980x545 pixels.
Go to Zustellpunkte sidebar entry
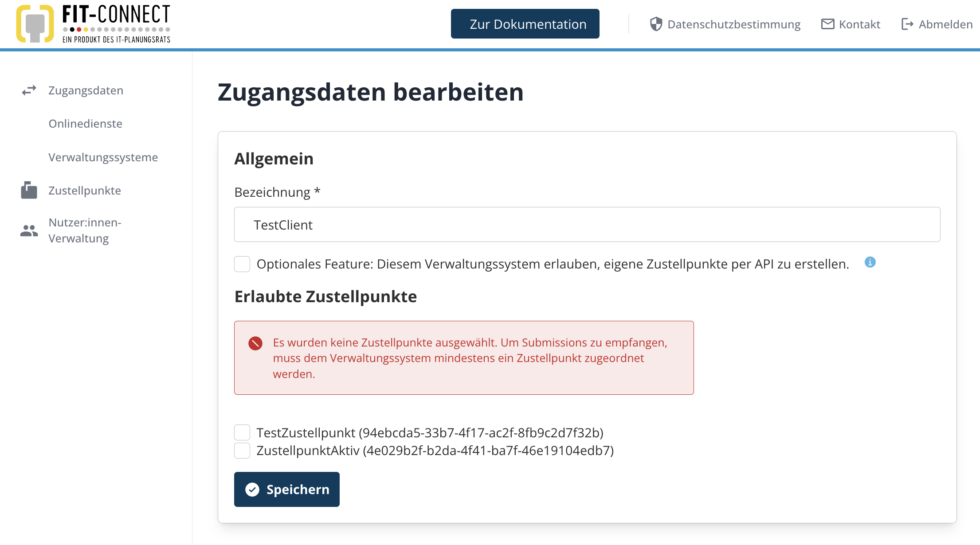click(x=85, y=191)
